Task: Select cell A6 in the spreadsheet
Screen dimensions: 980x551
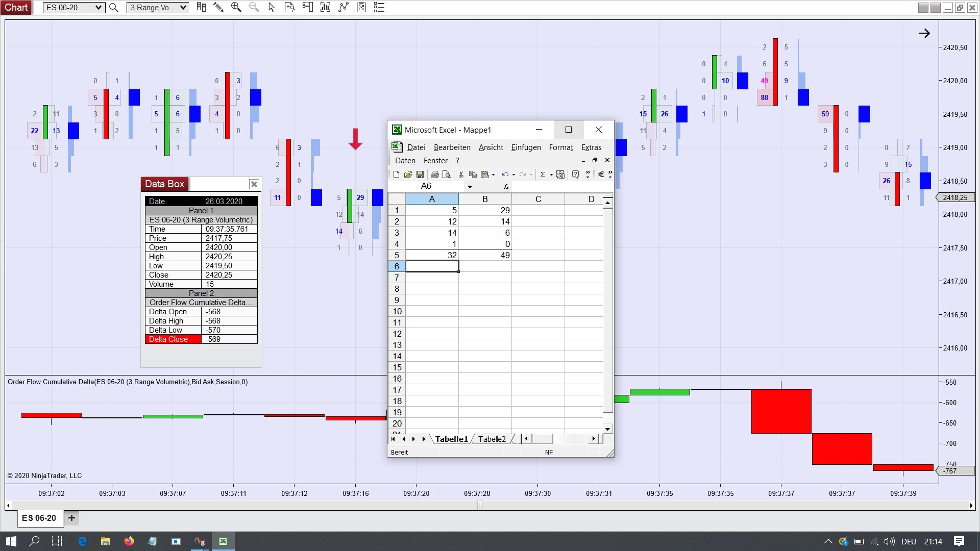Action: tap(432, 266)
